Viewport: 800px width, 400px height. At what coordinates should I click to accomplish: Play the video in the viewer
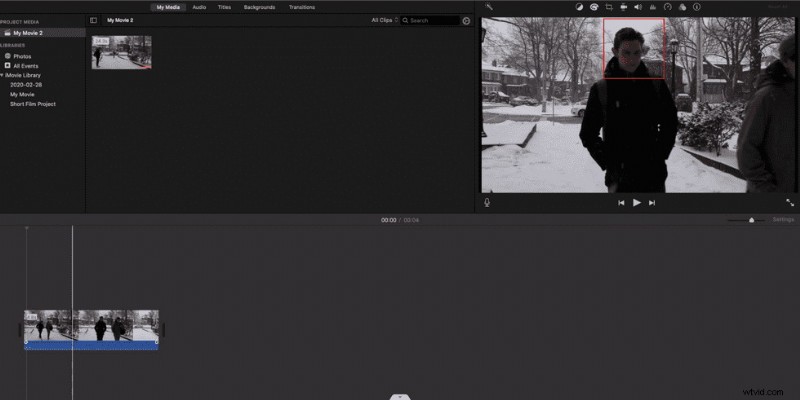click(637, 203)
